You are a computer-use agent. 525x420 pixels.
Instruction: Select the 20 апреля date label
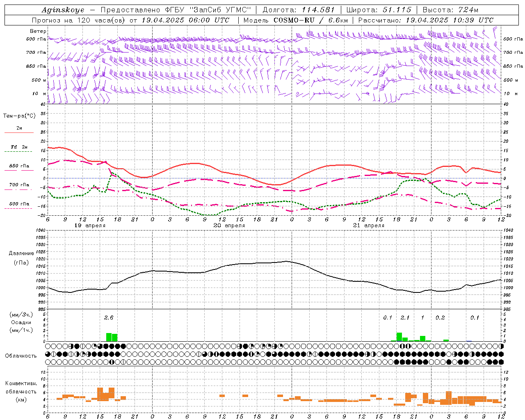229,226
